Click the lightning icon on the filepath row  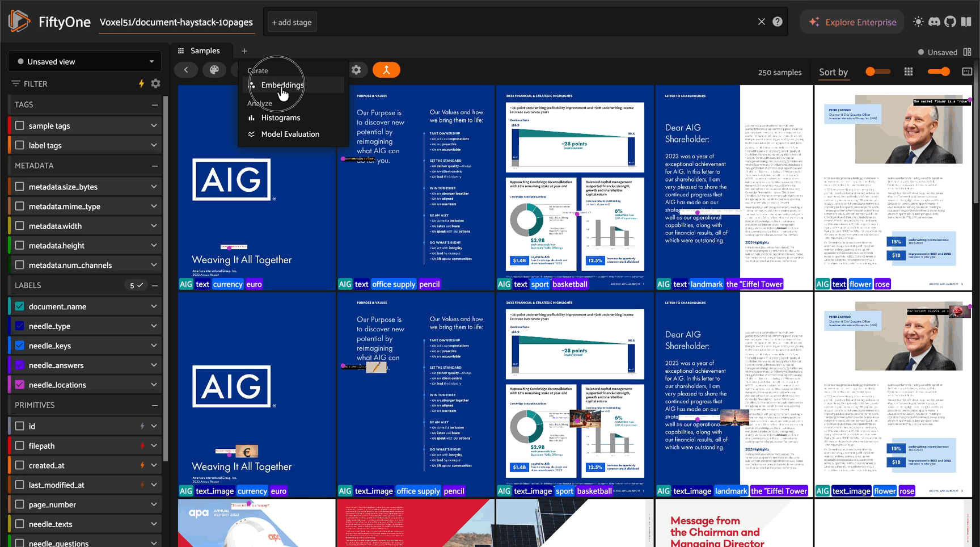pyautogui.click(x=142, y=446)
